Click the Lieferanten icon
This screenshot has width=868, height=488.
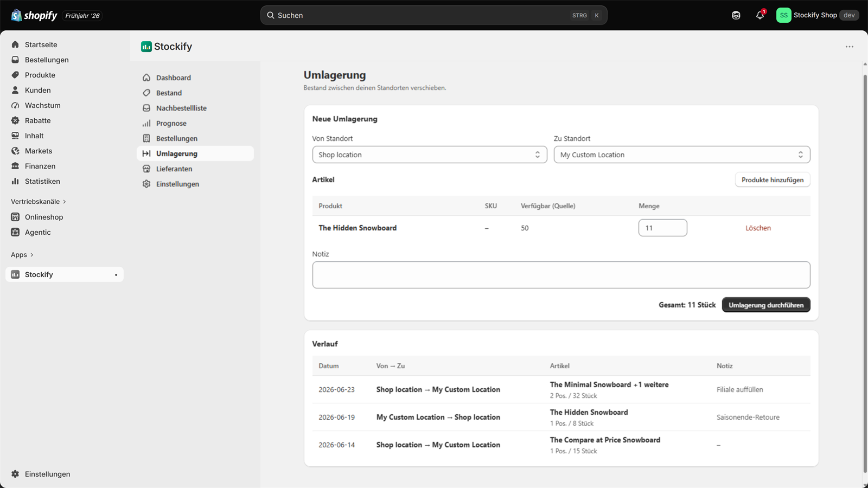[146, 169]
